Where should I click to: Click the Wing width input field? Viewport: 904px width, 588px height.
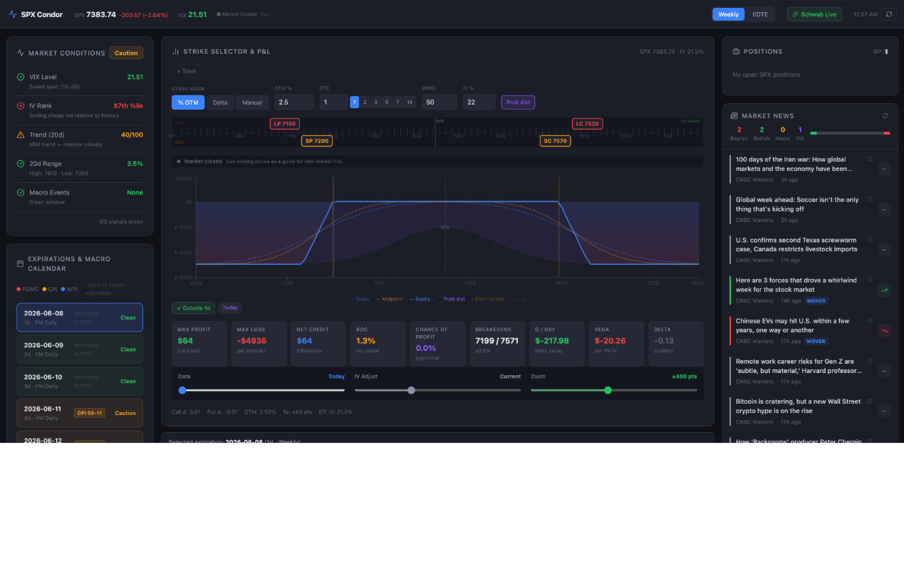[x=440, y=103]
